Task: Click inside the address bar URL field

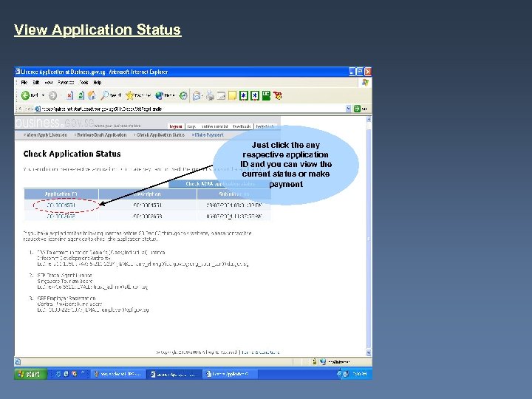Action: (190, 109)
